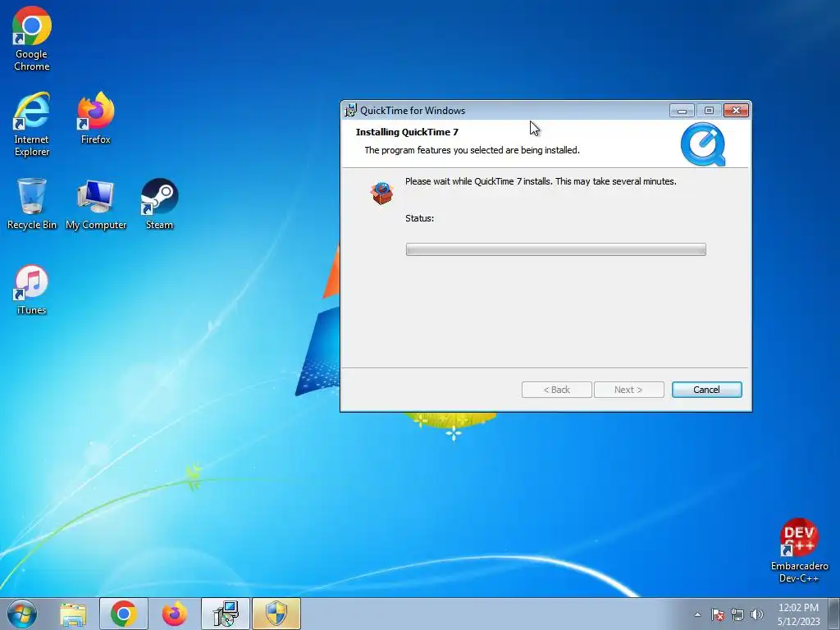Open Embarcadero Dev-C++ desktop shortcut
Viewport: 840px width, 630px height.
[x=799, y=550]
